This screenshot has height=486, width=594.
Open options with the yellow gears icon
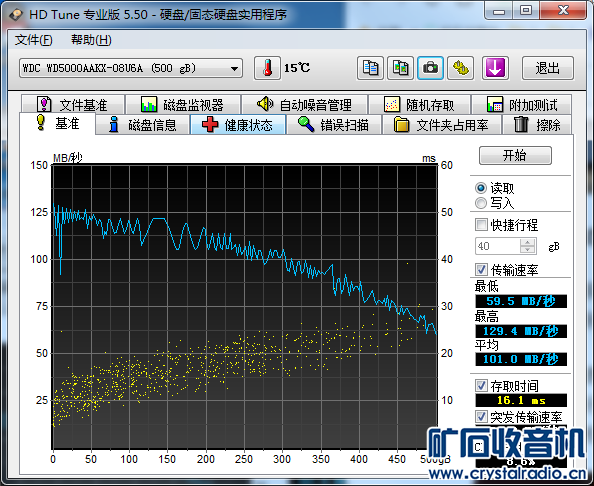pos(460,68)
